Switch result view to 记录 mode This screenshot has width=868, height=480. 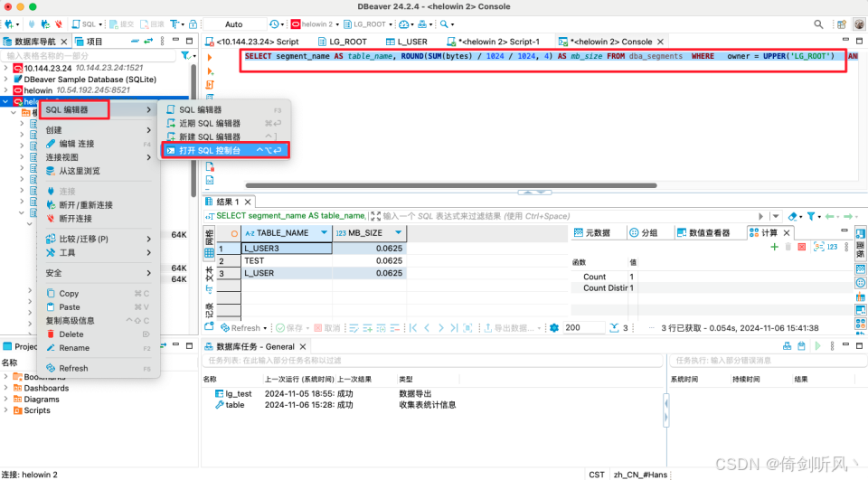point(209,309)
